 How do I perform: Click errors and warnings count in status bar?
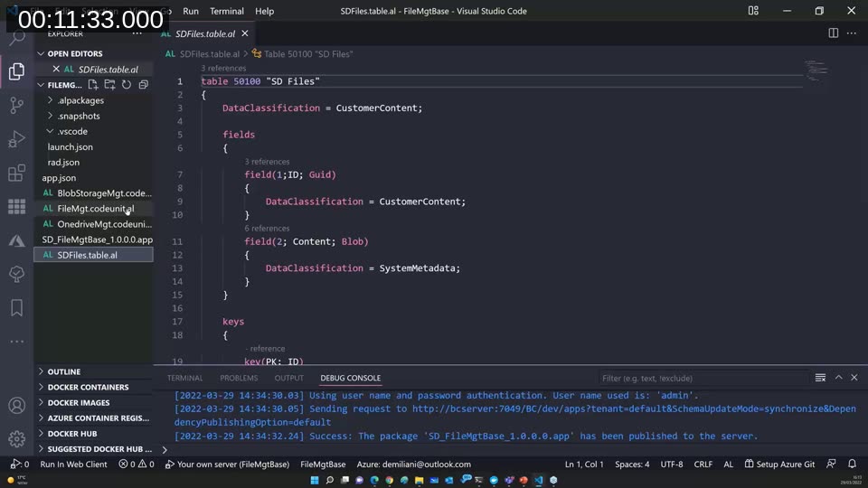(x=137, y=465)
